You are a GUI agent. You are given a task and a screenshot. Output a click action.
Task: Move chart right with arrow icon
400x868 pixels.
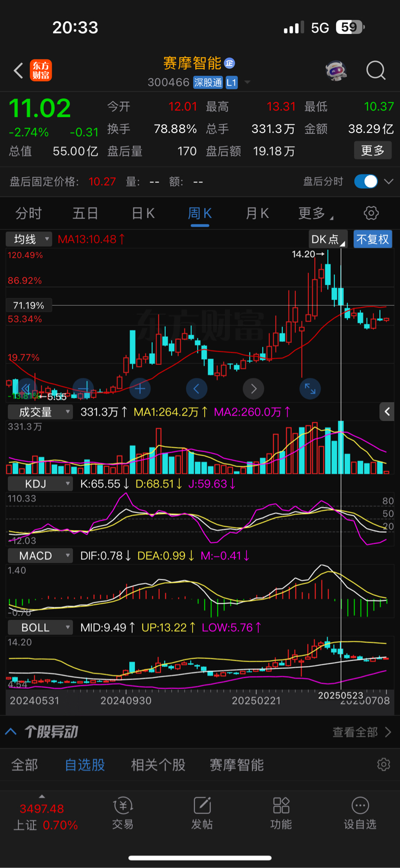253,388
